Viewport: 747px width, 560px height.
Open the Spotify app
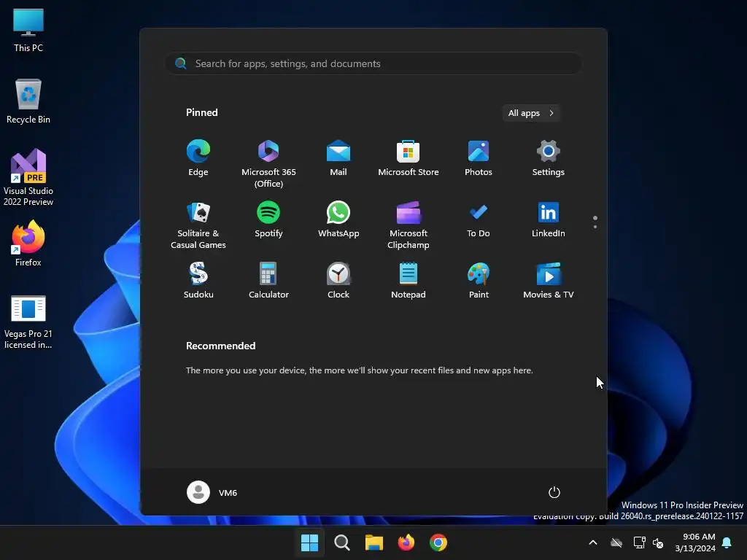268,220
